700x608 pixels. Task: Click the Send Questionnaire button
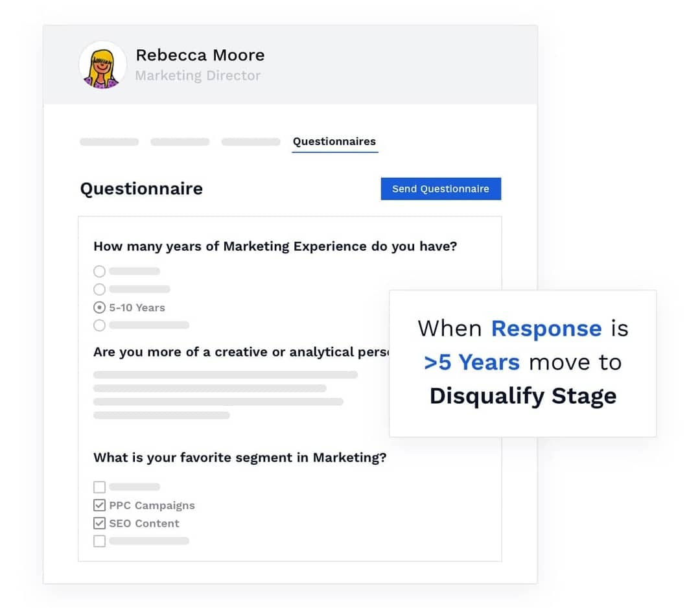click(441, 189)
